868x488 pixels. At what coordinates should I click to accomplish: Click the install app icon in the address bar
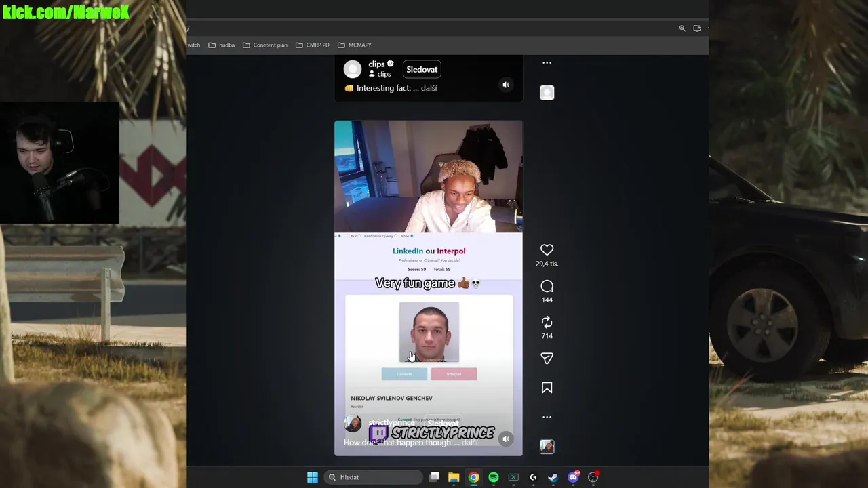(x=697, y=28)
